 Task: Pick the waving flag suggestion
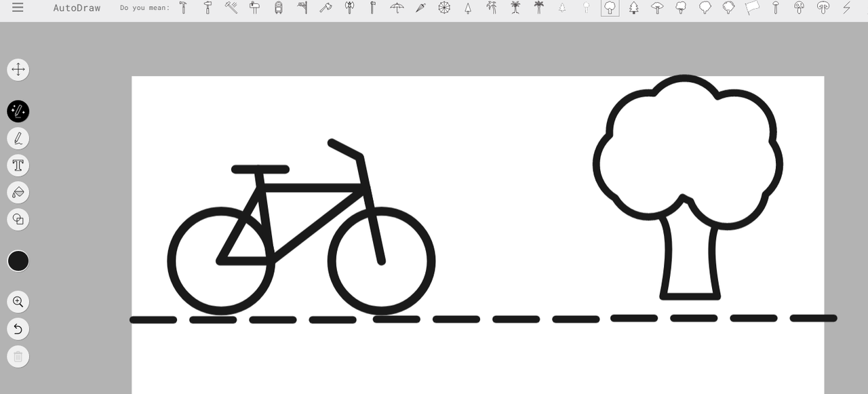(752, 7)
